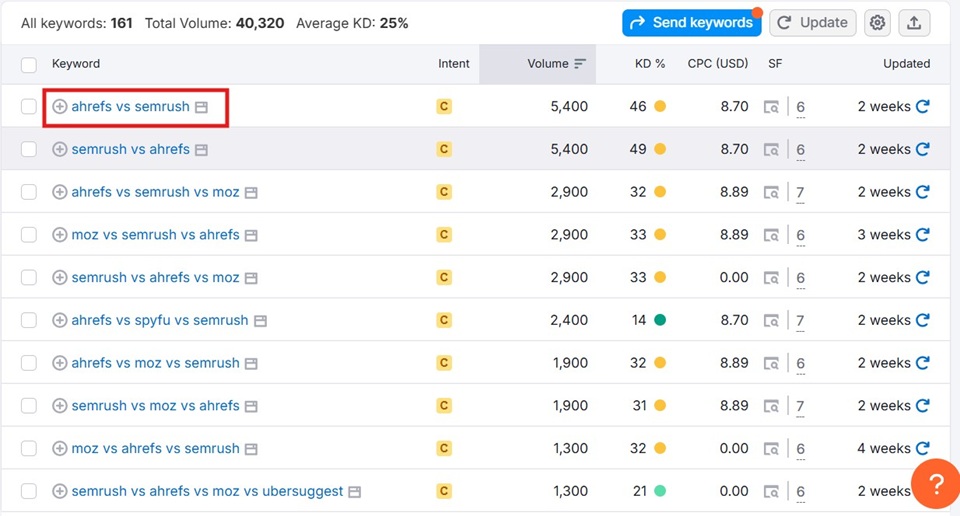This screenshot has width=960, height=516.
Task: Add 'ahrefs vs semrush' with its plus icon
Action: click(59, 107)
